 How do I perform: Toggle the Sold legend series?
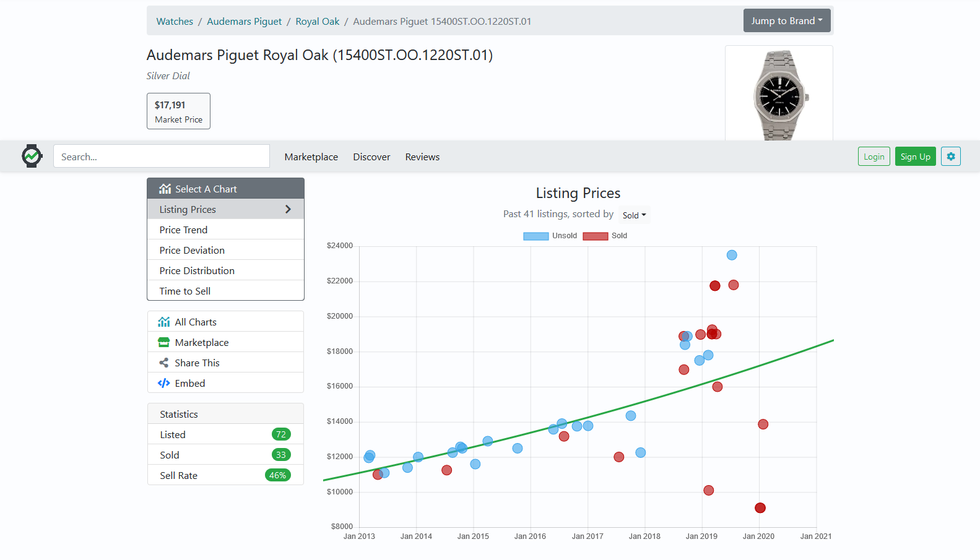point(605,236)
